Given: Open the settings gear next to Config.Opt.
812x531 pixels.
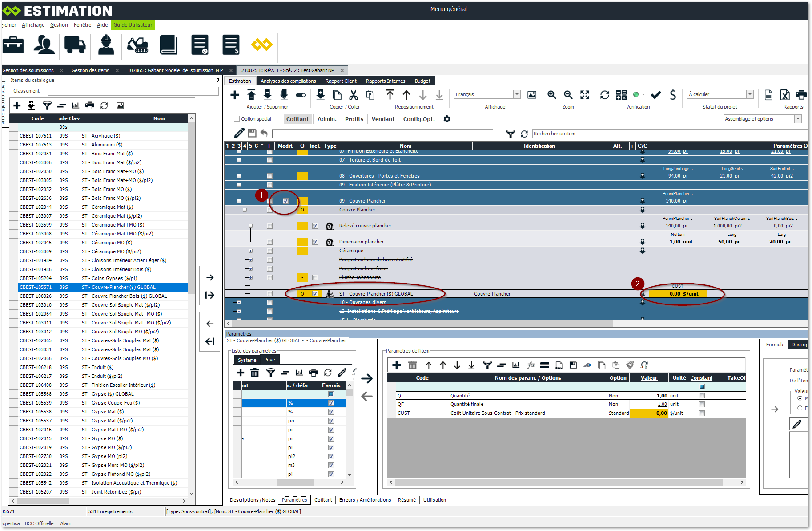Looking at the screenshot, I should (x=447, y=119).
